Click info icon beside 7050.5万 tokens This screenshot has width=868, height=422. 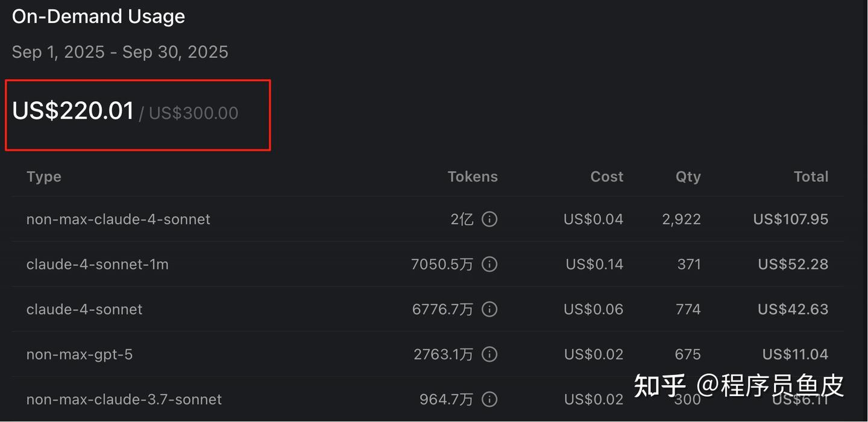point(489,264)
